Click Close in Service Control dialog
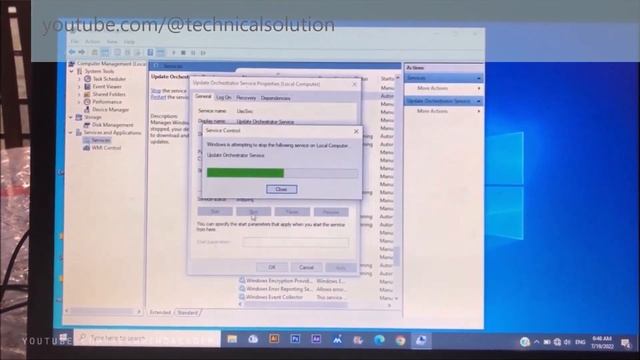Viewport: 640px width, 360px height. click(x=282, y=189)
